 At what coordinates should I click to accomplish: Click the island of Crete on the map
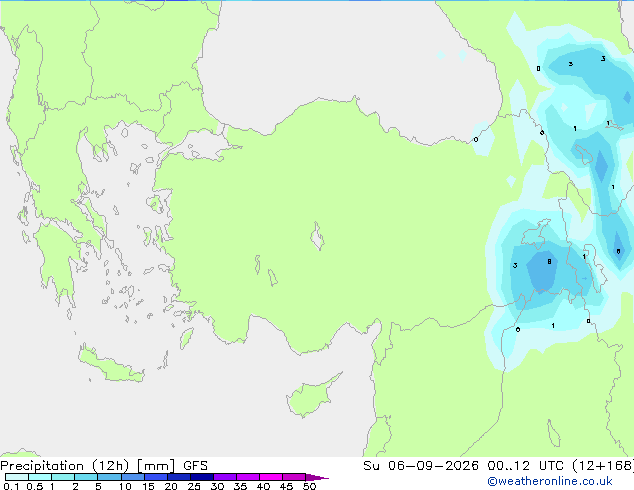(111, 364)
